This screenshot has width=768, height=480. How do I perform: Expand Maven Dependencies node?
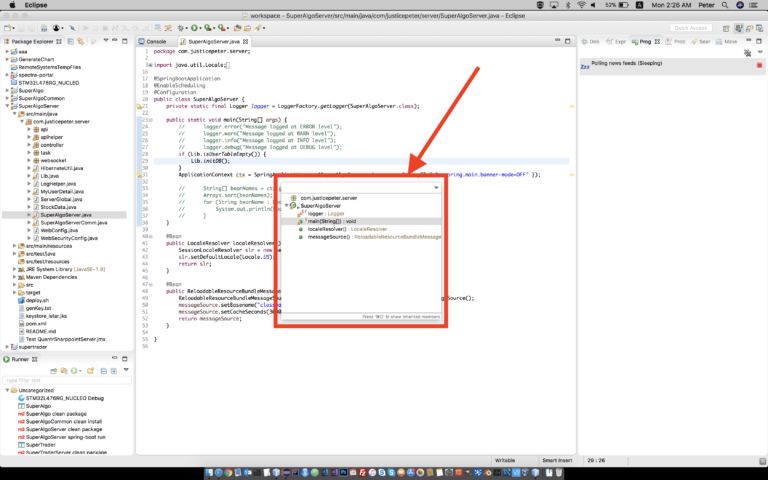tap(14, 277)
